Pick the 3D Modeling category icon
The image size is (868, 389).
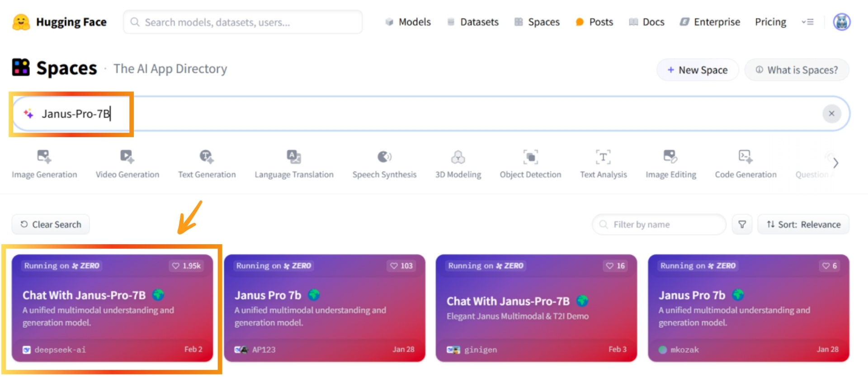[x=458, y=157]
